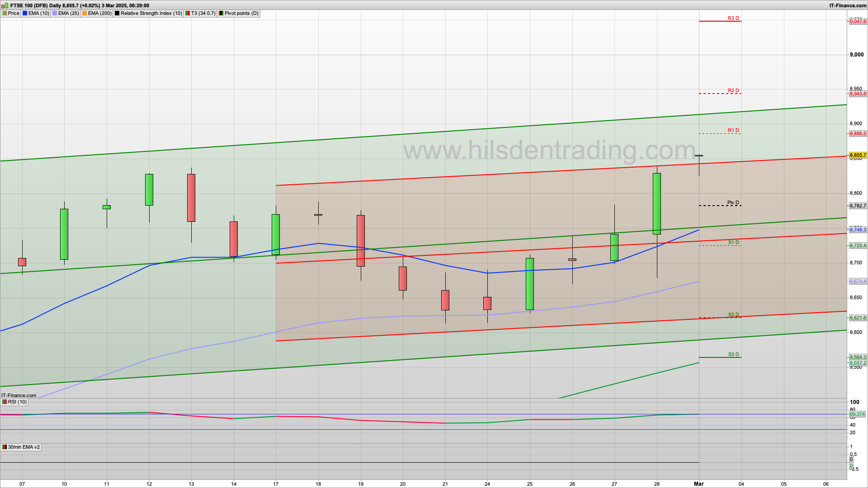Select the Pivot points (D) legend label
The width and height of the screenshot is (868, 488).
(x=241, y=14)
